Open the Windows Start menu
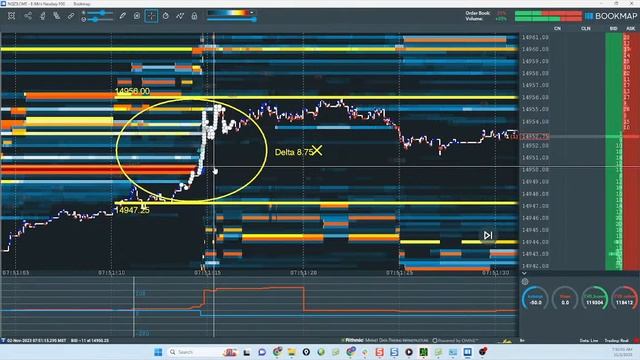The height and width of the screenshot is (360, 640). point(158,352)
